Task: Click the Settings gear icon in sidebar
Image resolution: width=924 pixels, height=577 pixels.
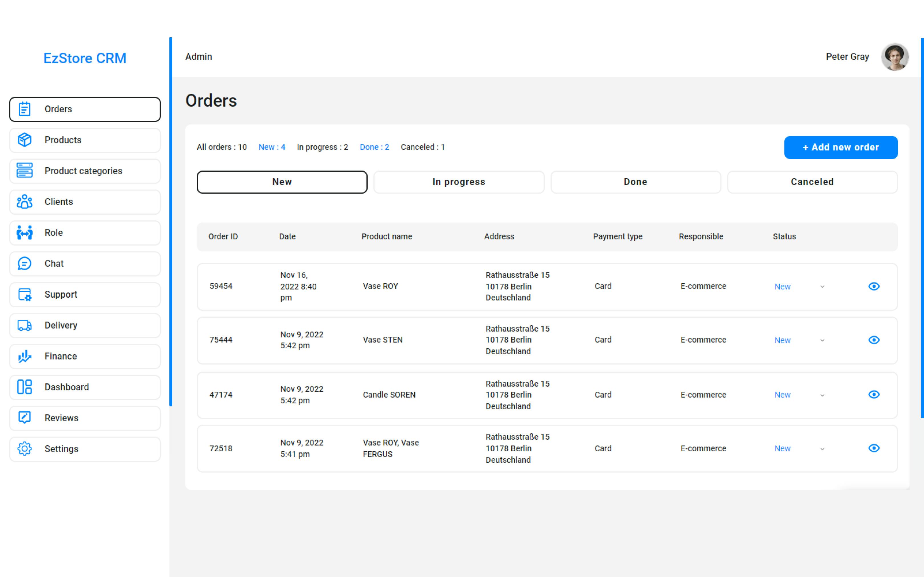Action: click(x=25, y=449)
